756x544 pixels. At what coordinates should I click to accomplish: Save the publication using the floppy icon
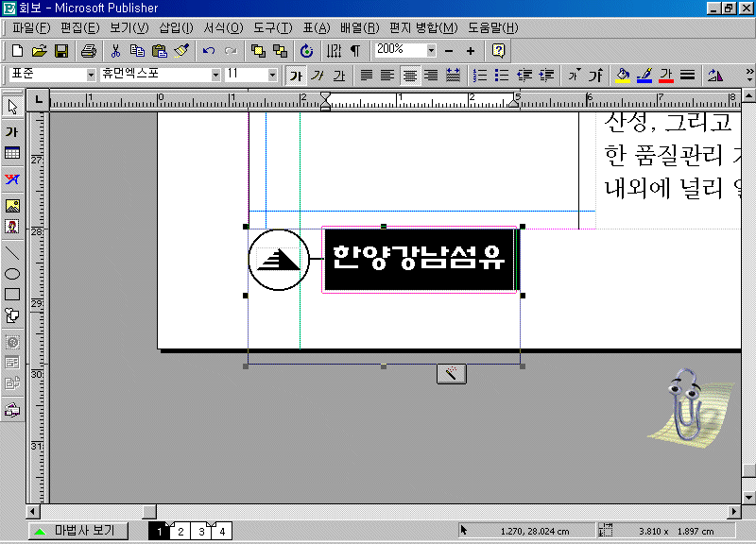(61, 51)
